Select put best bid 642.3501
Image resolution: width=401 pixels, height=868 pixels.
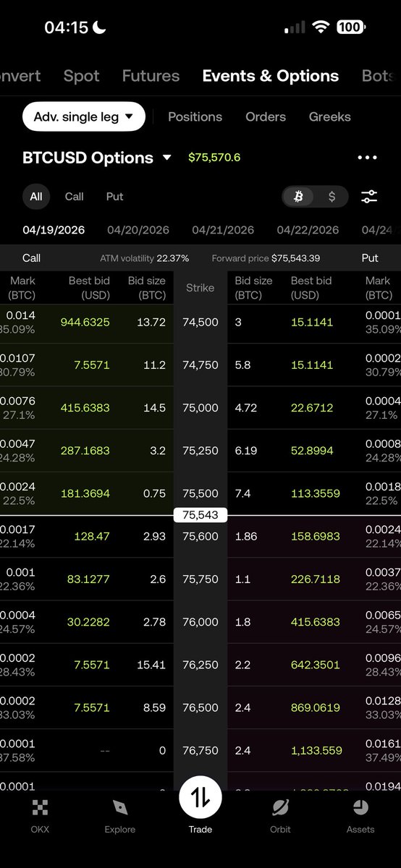pos(315,664)
